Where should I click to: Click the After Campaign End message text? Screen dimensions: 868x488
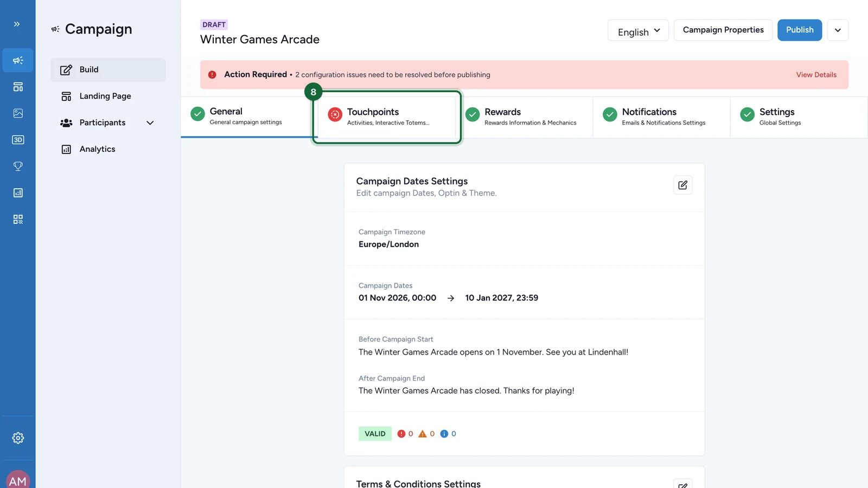[466, 391]
